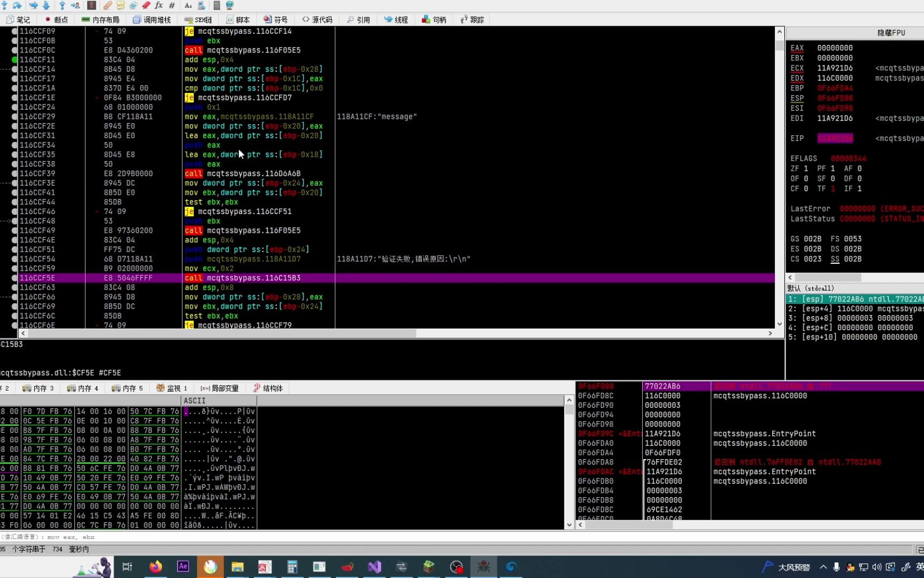924x578 pixels.
Task: Click disassembly horizontal scrollbar right arrow
Action: point(770,333)
